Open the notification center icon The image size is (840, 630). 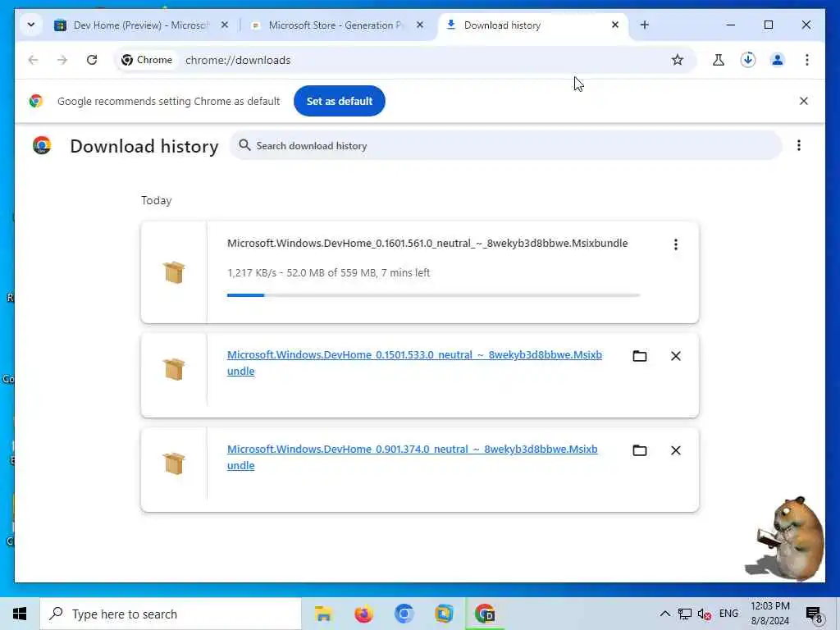click(814, 614)
